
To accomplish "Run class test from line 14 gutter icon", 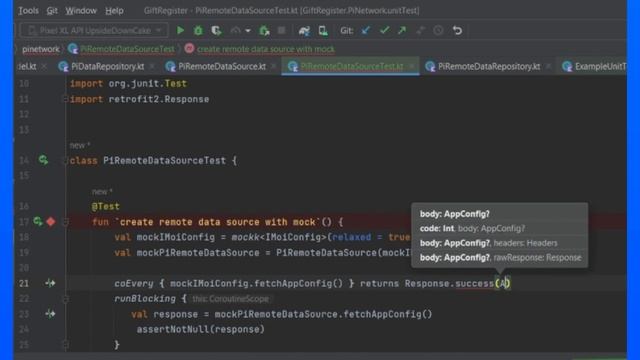I will click(x=43, y=160).
